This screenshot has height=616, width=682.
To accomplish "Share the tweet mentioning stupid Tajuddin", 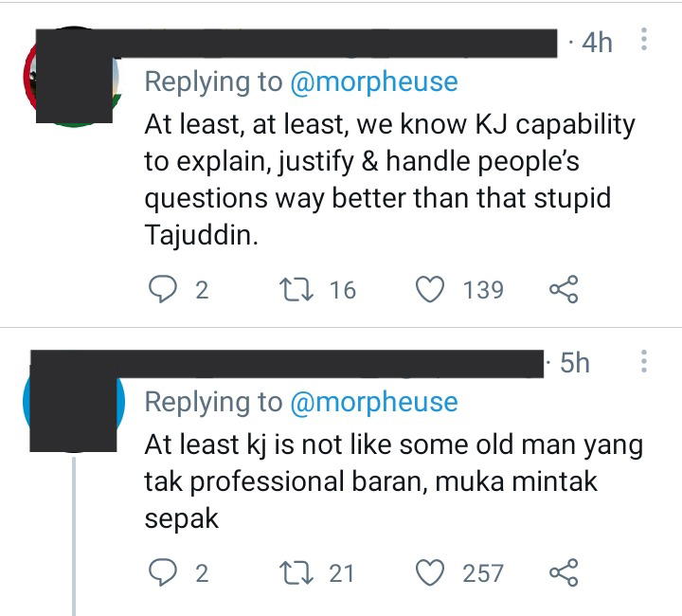I will (564, 289).
